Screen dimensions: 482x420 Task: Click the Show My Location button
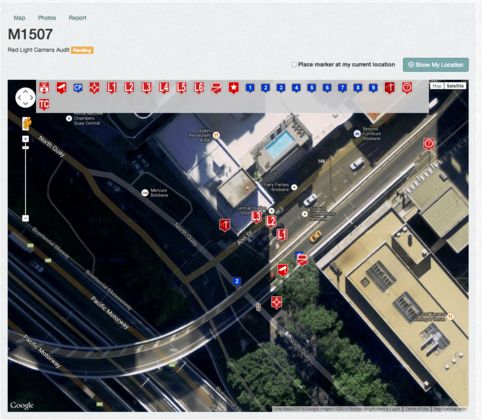coord(436,65)
